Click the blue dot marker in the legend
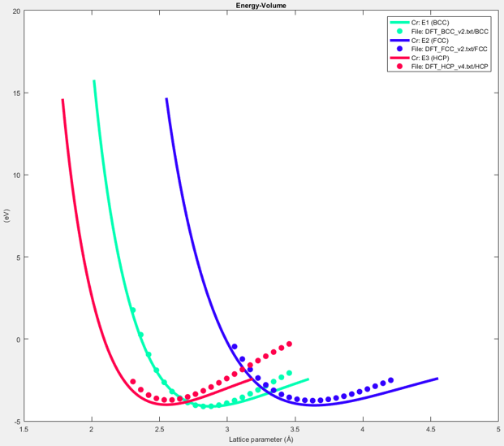The width and height of the screenshot is (504, 446). [x=398, y=49]
